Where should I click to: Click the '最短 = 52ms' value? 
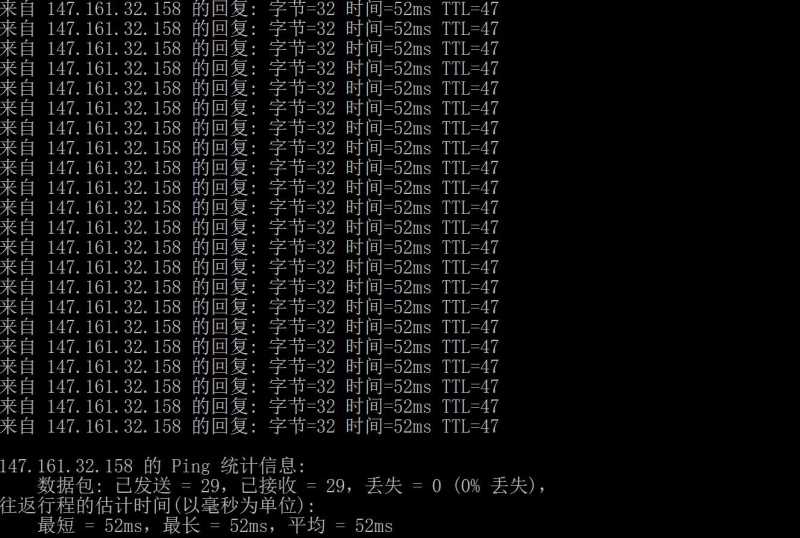[89, 525]
